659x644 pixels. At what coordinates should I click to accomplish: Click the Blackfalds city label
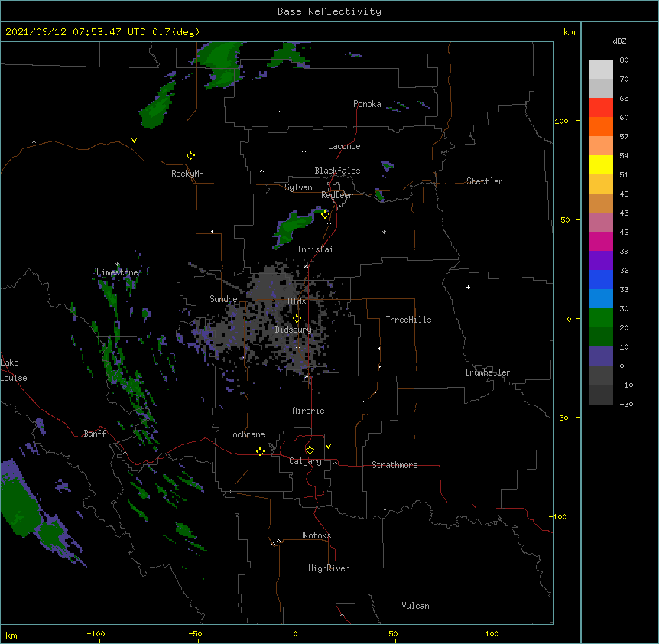coord(337,171)
